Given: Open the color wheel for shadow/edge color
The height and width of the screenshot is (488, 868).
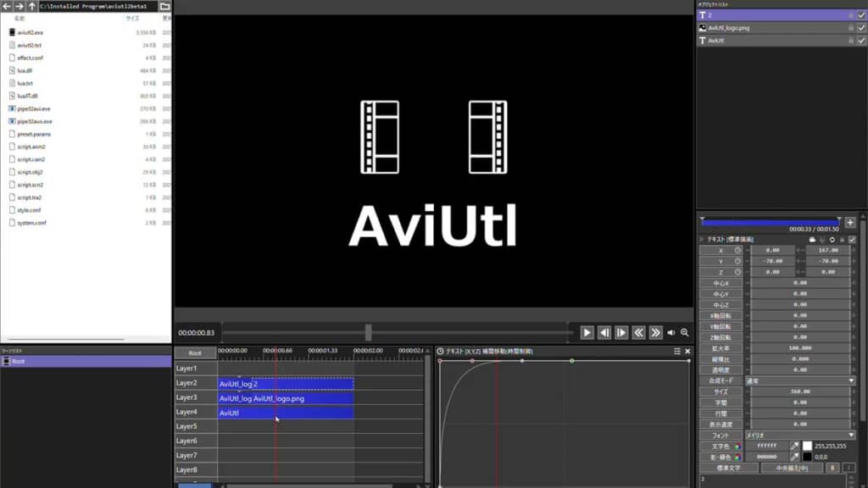Looking at the screenshot, I should 737,457.
